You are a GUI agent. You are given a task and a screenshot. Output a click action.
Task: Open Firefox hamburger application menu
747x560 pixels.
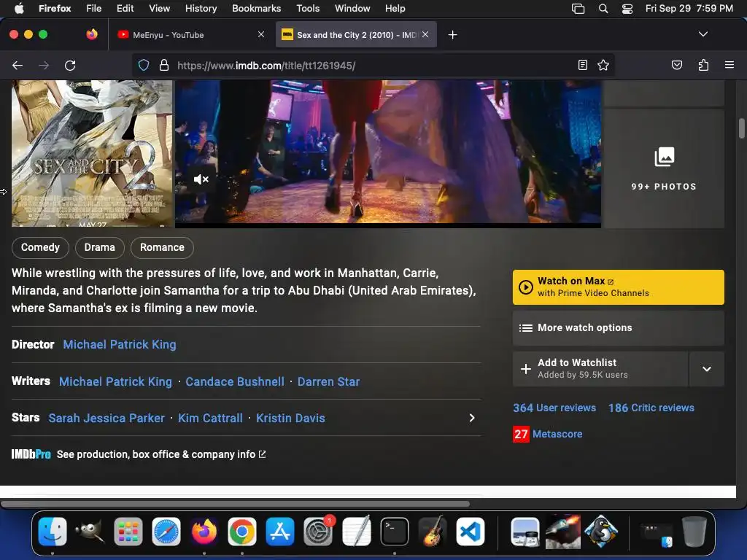[x=729, y=65]
